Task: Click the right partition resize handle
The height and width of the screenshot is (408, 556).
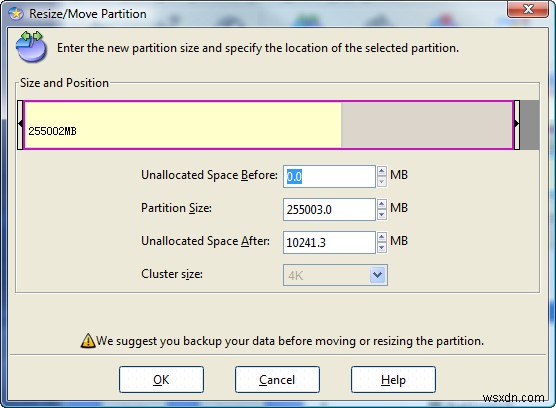Action: 517,125
